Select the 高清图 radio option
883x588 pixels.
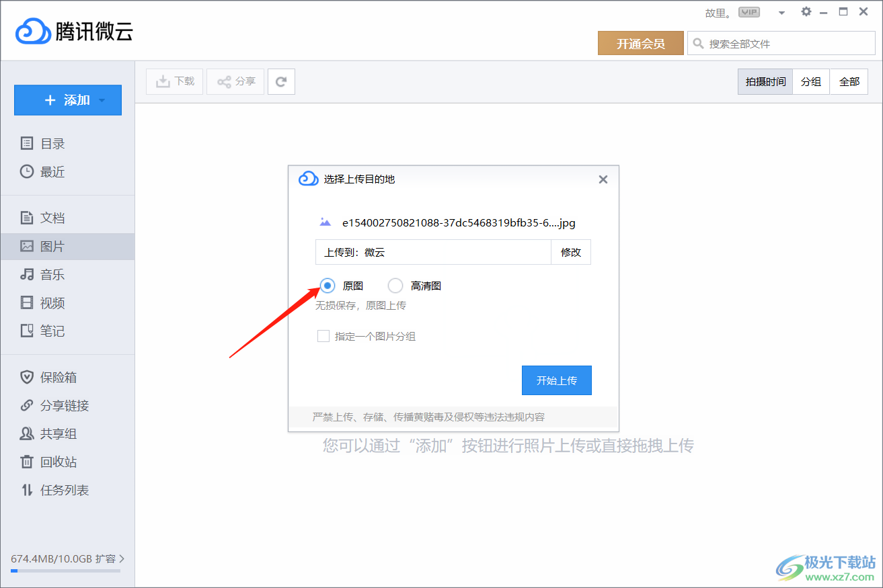pos(395,286)
